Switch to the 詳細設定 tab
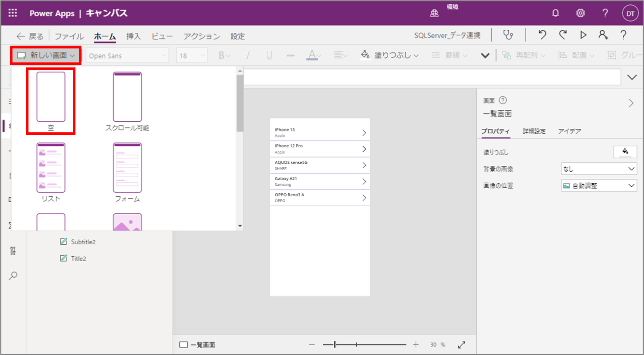The height and width of the screenshot is (355, 644). [x=534, y=131]
